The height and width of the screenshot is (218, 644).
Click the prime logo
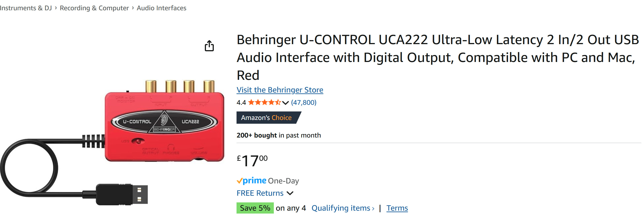coord(251,181)
